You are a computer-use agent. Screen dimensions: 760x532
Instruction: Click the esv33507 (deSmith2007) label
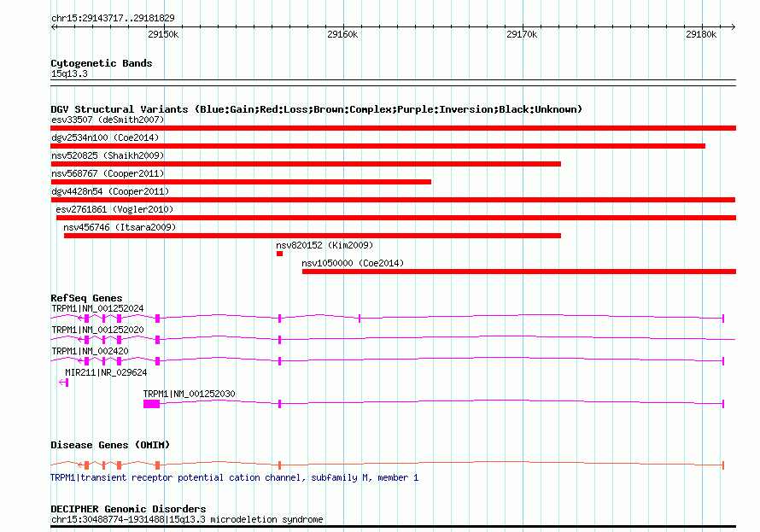[x=108, y=120]
